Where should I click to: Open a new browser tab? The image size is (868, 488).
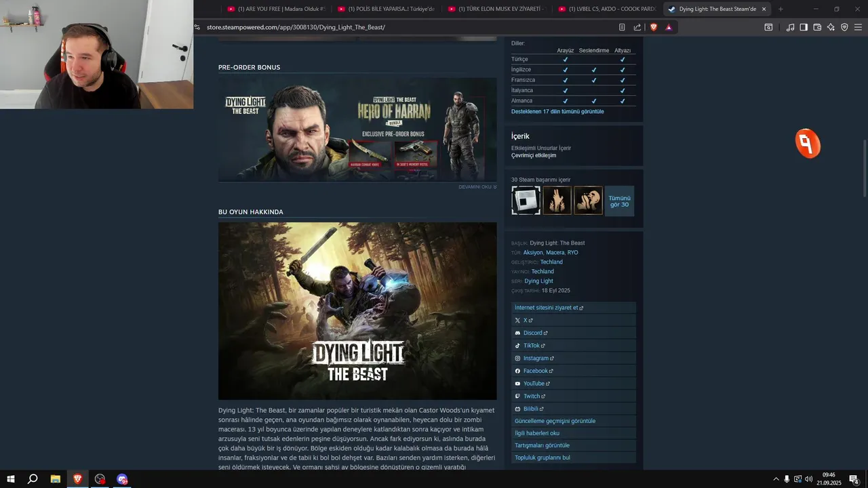781,9
